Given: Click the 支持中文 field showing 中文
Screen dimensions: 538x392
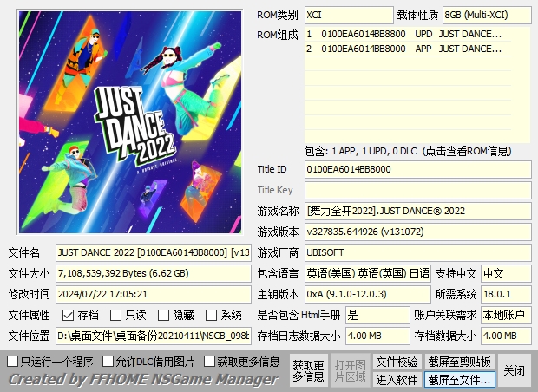Looking at the screenshot, I should click(506, 273).
